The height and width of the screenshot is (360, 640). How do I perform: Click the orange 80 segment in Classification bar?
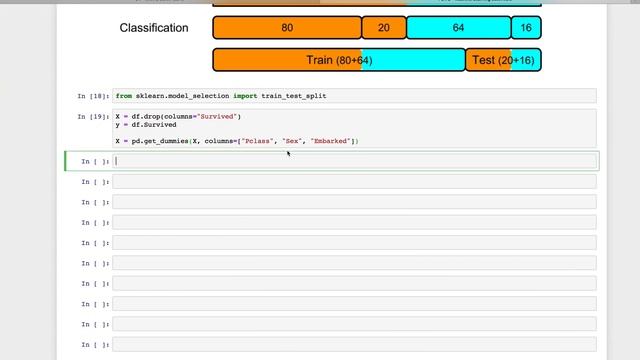(287, 28)
